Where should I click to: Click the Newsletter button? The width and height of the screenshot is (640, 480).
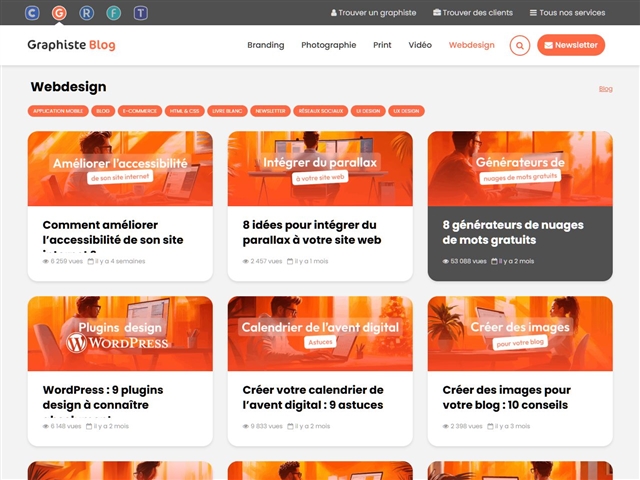point(571,45)
